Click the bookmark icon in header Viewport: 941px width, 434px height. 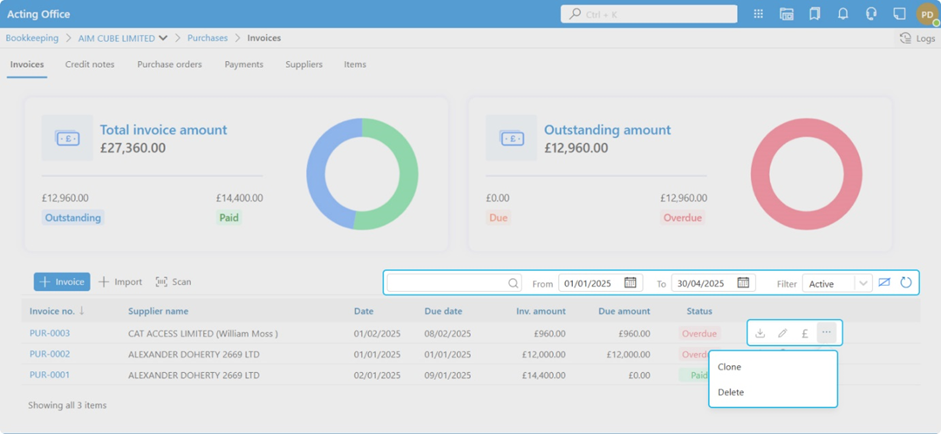(x=815, y=14)
